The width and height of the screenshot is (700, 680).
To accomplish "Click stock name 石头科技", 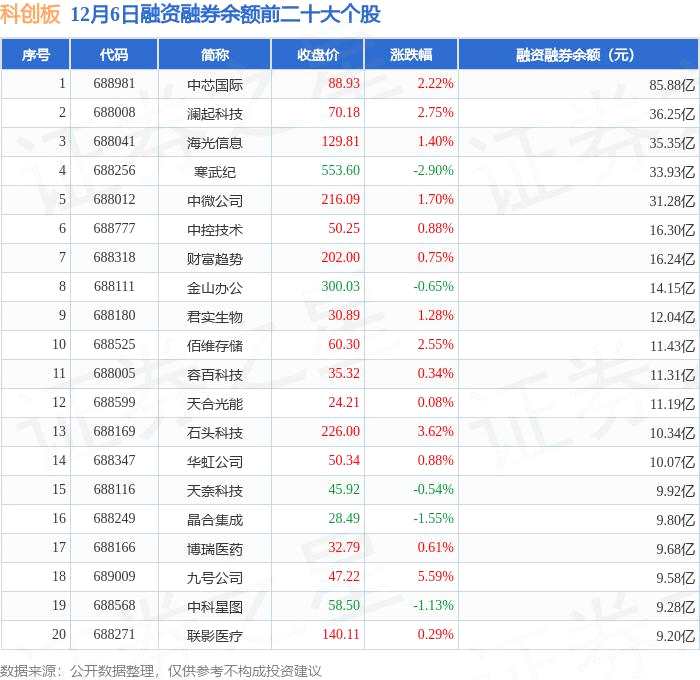I will point(215,433).
